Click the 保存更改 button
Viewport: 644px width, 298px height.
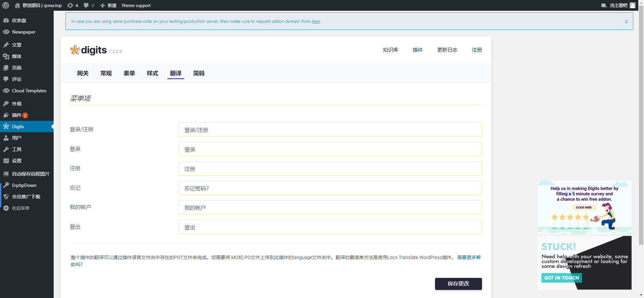pyautogui.click(x=459, y=284)
